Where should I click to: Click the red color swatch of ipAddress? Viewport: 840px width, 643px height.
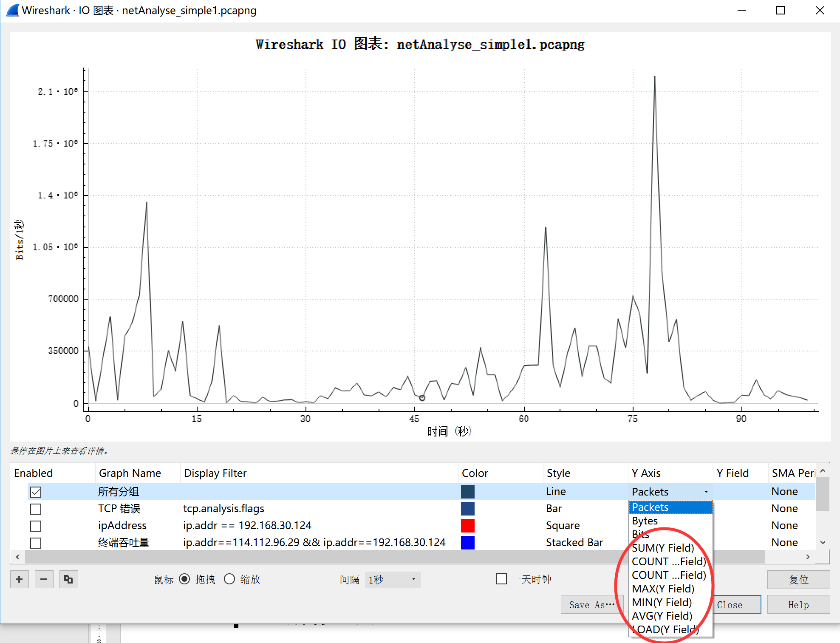tap(467, 526)
